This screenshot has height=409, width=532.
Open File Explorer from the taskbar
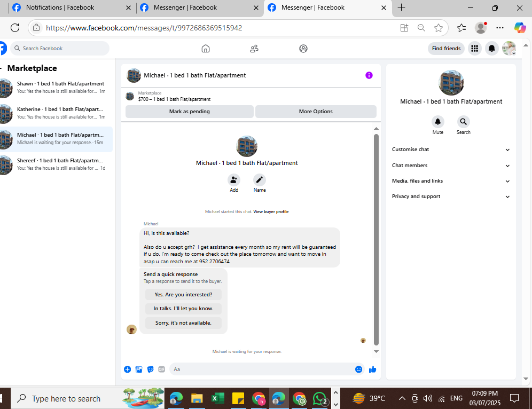197,398
